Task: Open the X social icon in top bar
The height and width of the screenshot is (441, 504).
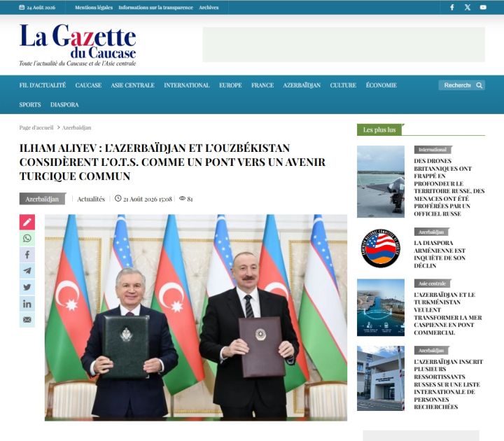Action: tap(468, 7)
